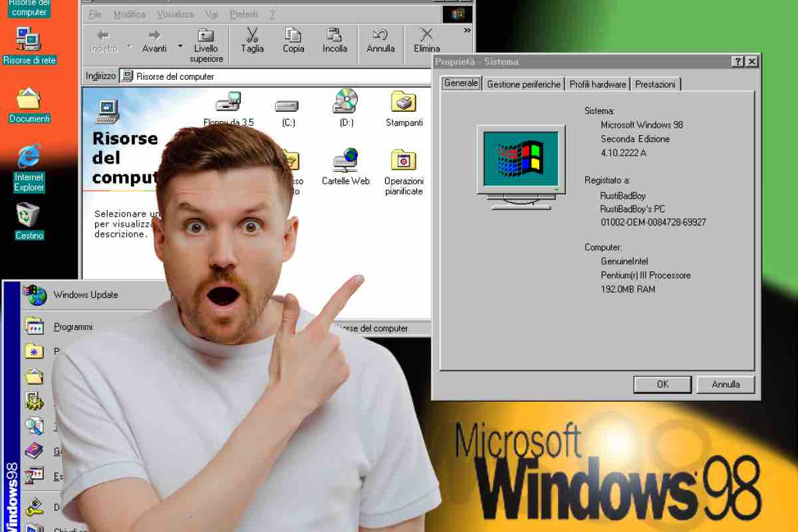Click the product ID "01002-OEM-0084728-69927"
This screenshot has width=798, height=532.
pos(653,222)
